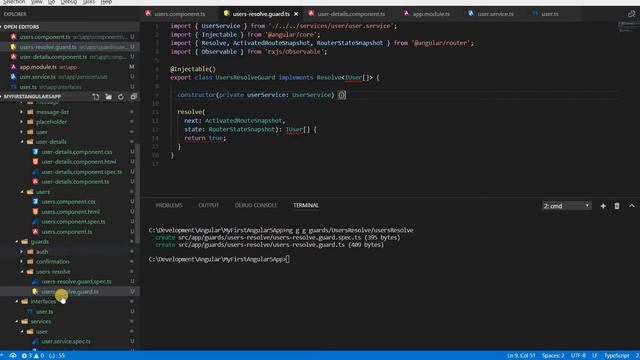Image resolution: width=640 pixels, height=360 pixels.
Task: Collapse the users folder in tree
Action: coord(42,192)
